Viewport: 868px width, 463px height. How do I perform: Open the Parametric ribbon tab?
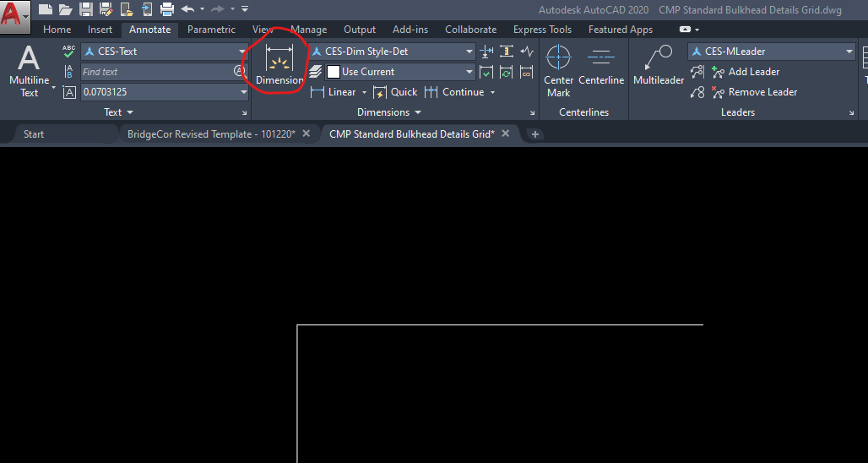211,30
